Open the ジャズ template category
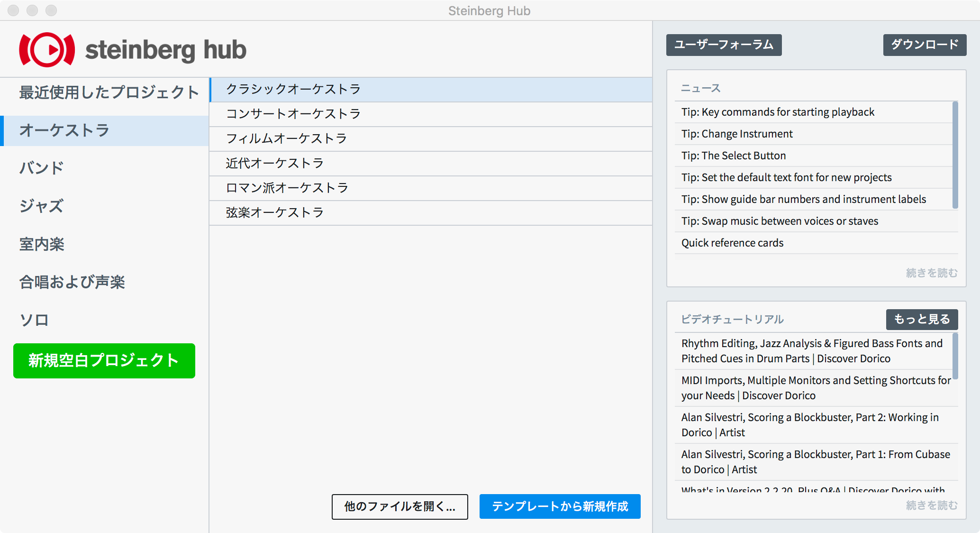The height and width of the screenshot is (533, 980). (x=104, y=206)
